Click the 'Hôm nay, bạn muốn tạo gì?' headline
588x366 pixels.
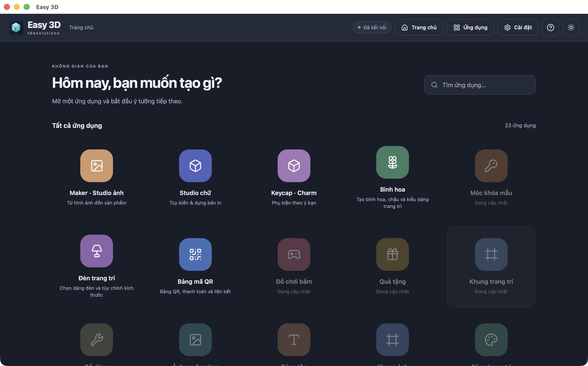[x=137, y=83]
